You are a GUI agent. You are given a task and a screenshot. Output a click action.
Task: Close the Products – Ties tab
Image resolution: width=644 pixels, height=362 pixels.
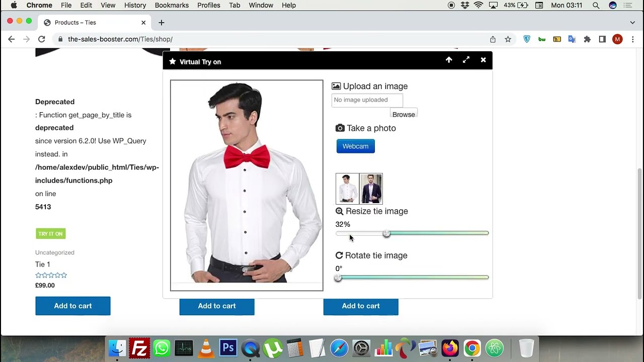click(x=143, y=23)
